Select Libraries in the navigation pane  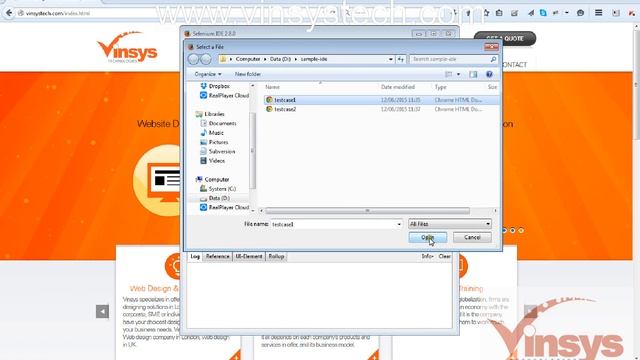tap(214, 114)
